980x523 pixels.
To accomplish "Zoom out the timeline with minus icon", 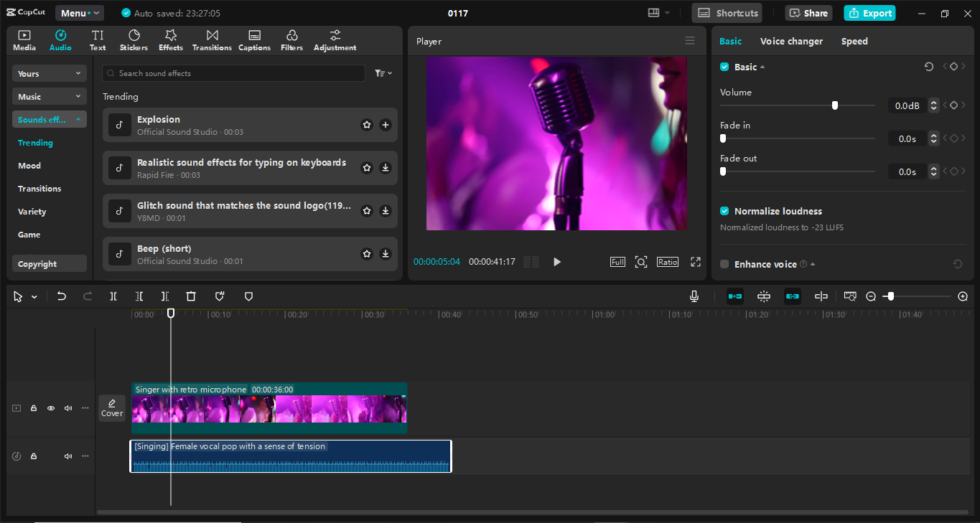I will click(871, 296).
